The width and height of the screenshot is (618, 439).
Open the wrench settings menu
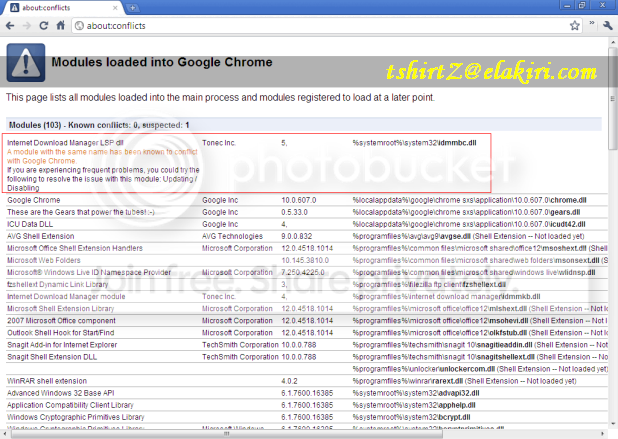click(607, 26)
